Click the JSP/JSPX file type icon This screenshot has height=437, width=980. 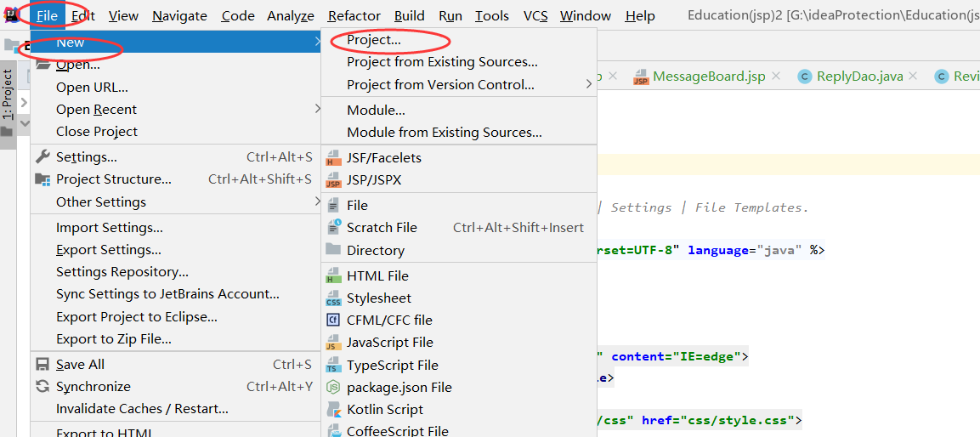(334, 181)
